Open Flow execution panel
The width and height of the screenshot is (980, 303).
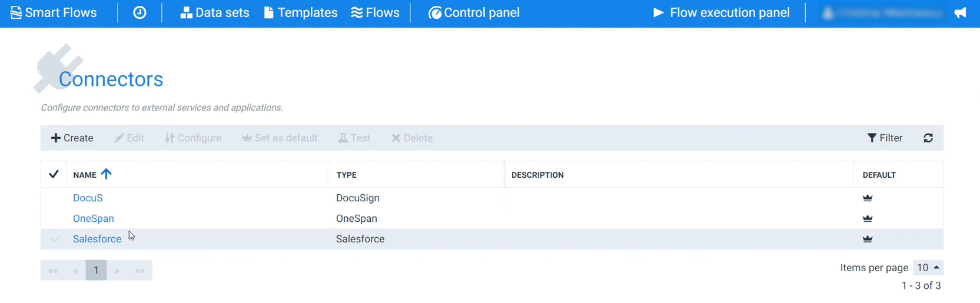[721, 12]
